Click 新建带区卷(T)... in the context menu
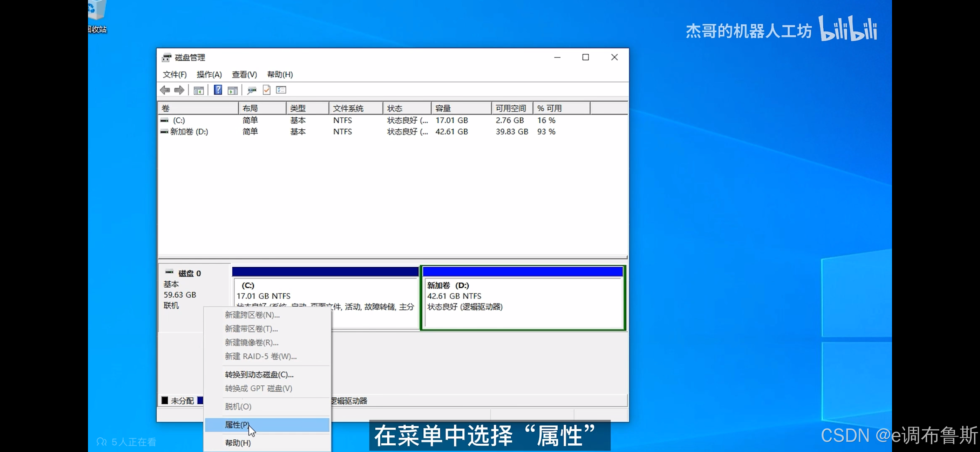The image size is (980, 452). 267,329
